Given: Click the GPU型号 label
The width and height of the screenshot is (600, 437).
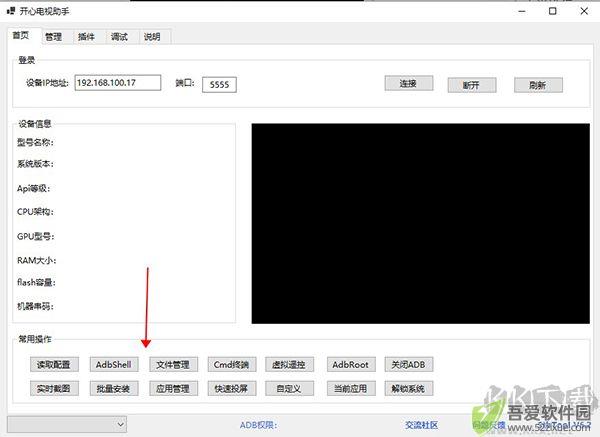Looking at the screenshot, I should 36,236.
